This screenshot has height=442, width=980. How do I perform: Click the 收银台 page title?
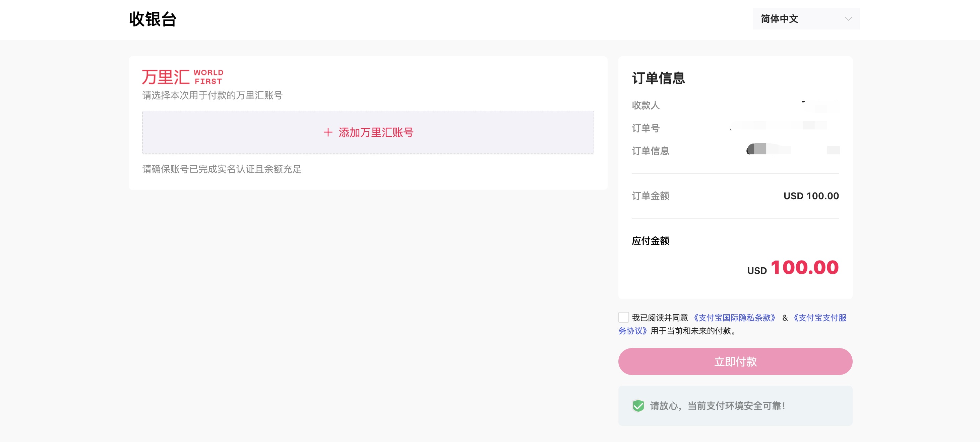click(152, 19)
